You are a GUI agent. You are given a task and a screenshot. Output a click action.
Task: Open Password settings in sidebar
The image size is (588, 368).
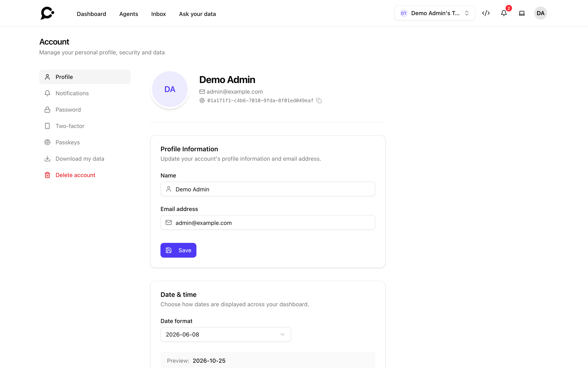coord(85,110)
